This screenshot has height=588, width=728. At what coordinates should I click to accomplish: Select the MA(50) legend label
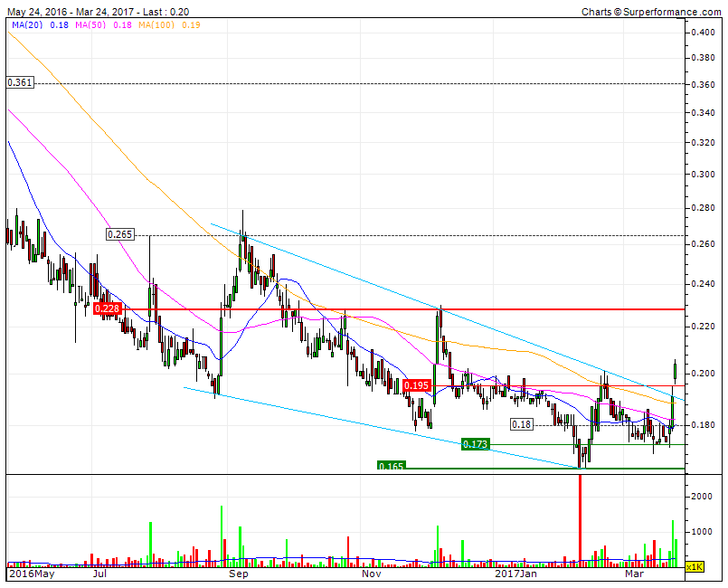89,24
